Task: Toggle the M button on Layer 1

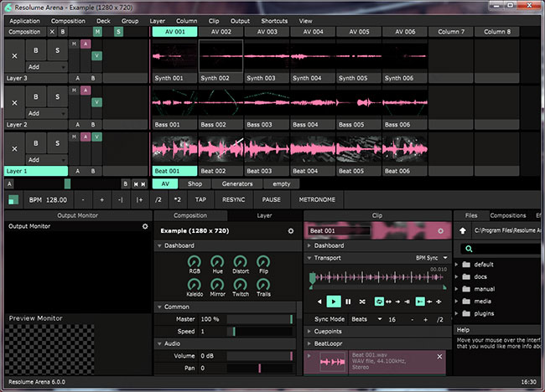Action: (74, 137)
